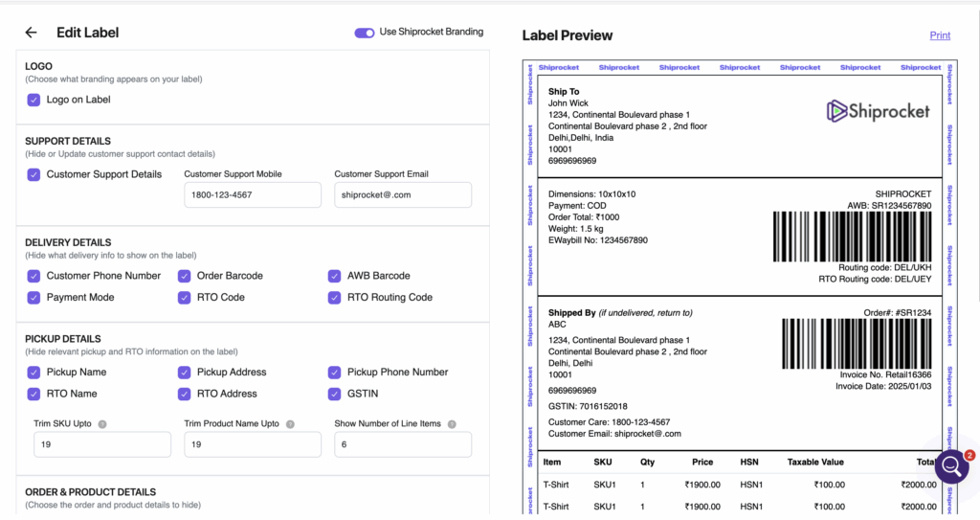The image size is (980, 520).
Task: Hide GSTIN via its checkbox
Action: click(334, 394)
